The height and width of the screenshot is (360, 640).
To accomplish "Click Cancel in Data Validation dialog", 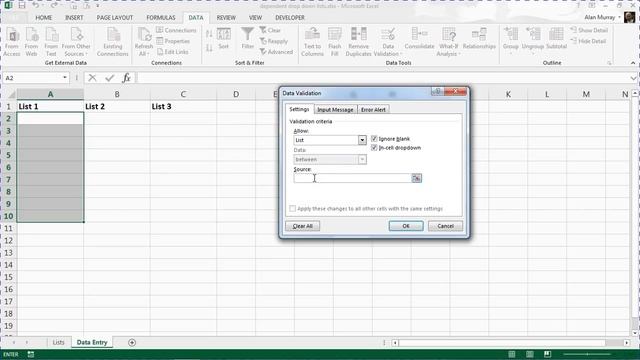I will 445,226.
